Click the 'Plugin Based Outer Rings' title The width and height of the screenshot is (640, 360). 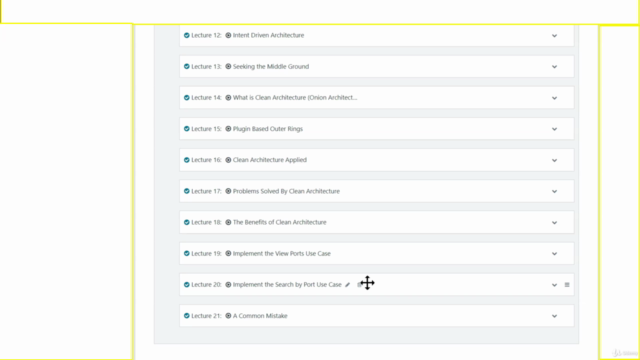point(268,129)
